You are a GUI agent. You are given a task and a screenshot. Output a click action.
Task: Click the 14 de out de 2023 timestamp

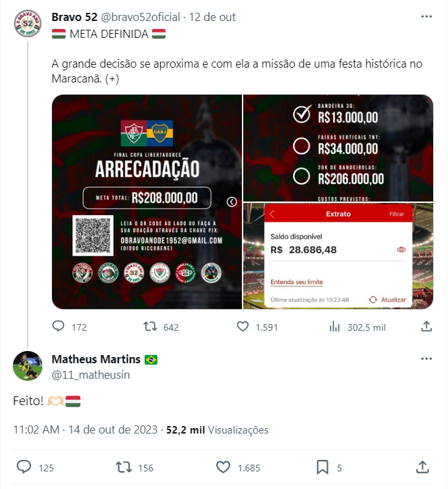coord(113,429)
